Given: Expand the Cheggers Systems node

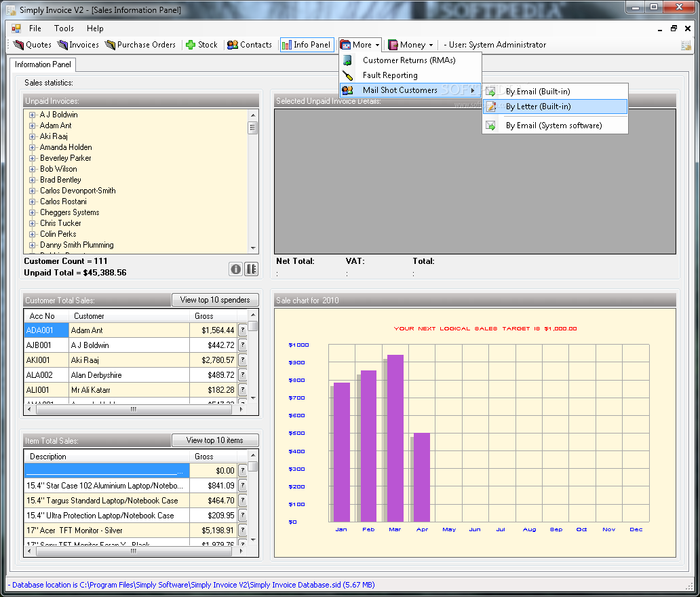Looking at the screenshot, I should [32, 212].
